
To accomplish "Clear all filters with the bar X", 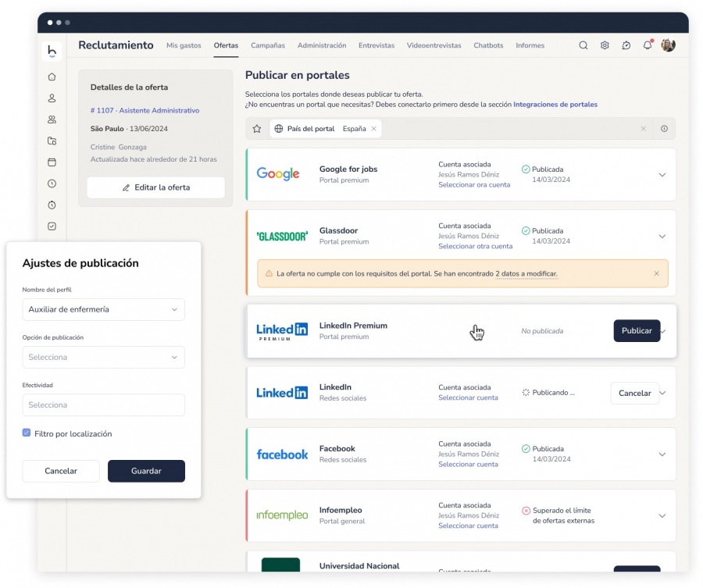I will tap(644, 129).
